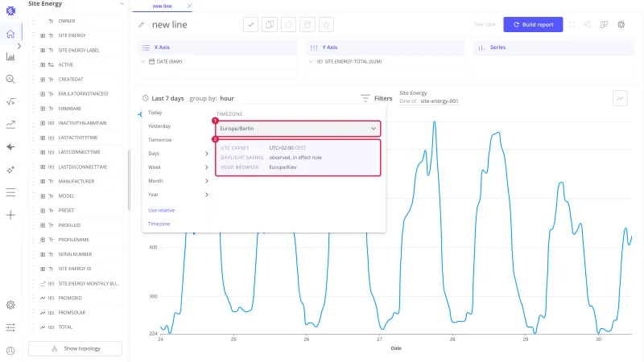Toggle the PRESET field box icon
This screenshot has width=644, height=362.
coord(43,211)
